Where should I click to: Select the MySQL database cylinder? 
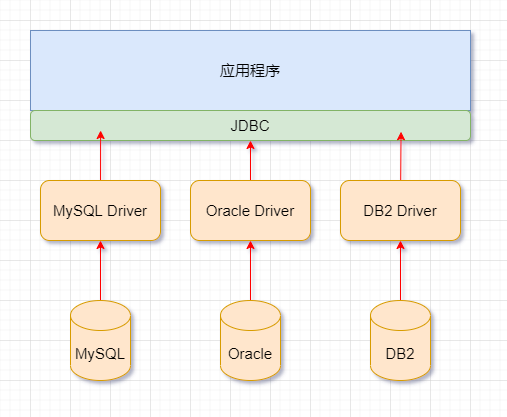click(100, 340)
